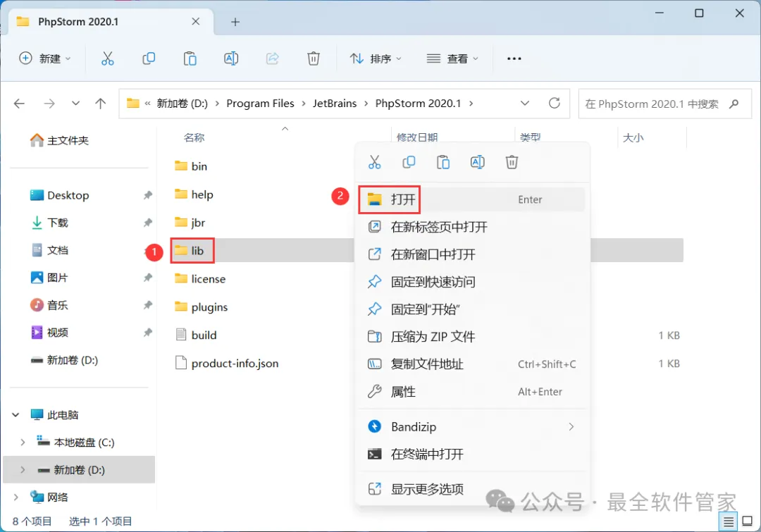Click 新加卷 (D:) in the address breadcrumb
The width and height of the screenshot is (761, 532).
pyautogui.click(x=182, y=104)
